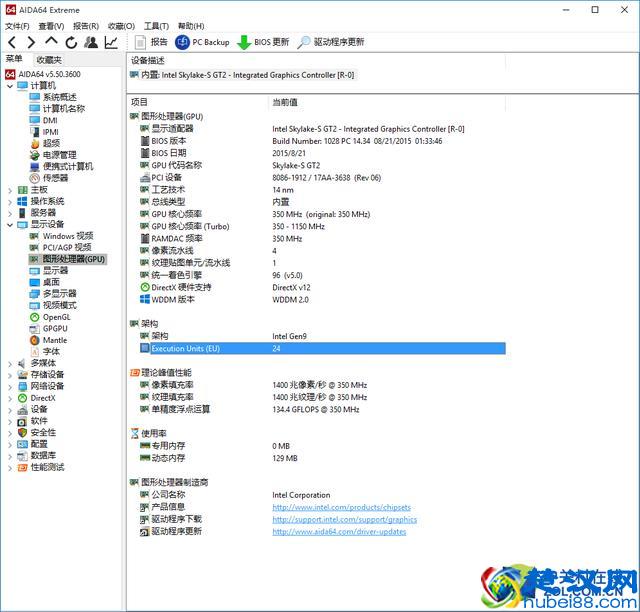The width and height of the screenshot is (640, 612).
Task: Select the Execution Units (EU) row
Action: [322, 349]
